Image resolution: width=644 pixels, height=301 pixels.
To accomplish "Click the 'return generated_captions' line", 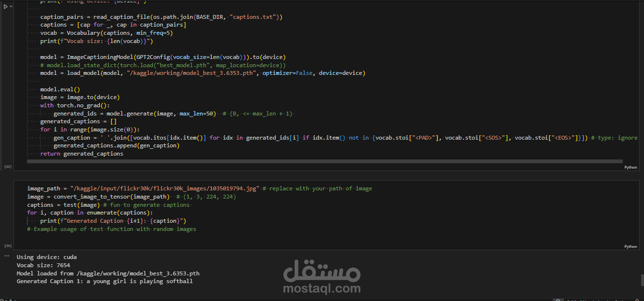I will pos(82,154).
